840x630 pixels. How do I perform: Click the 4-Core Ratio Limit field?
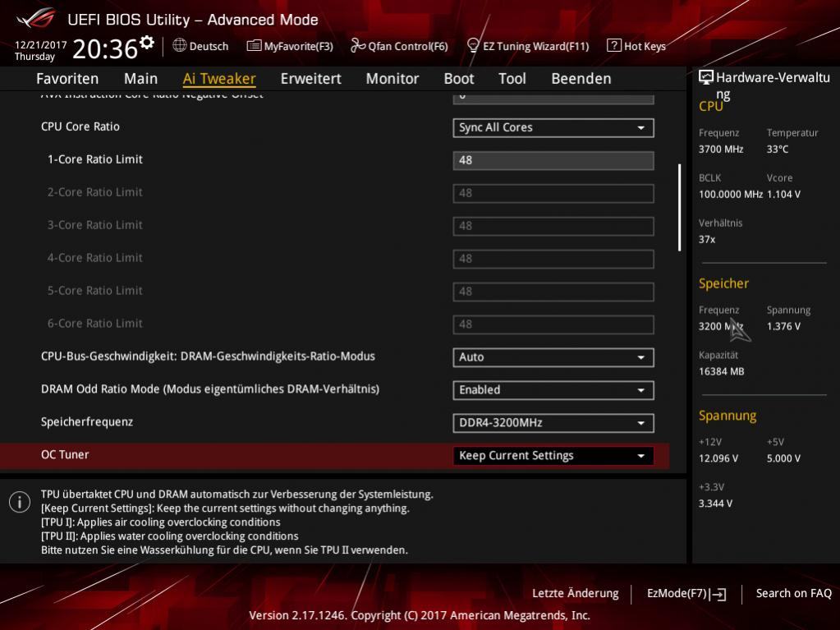point(553,259)
